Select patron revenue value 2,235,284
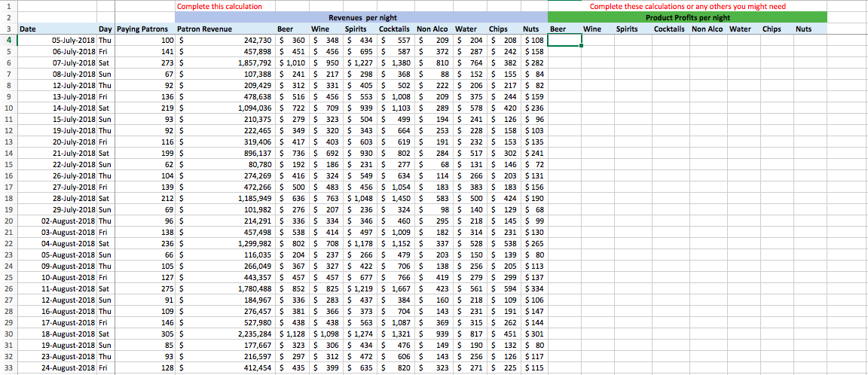 tap(225, 334)
